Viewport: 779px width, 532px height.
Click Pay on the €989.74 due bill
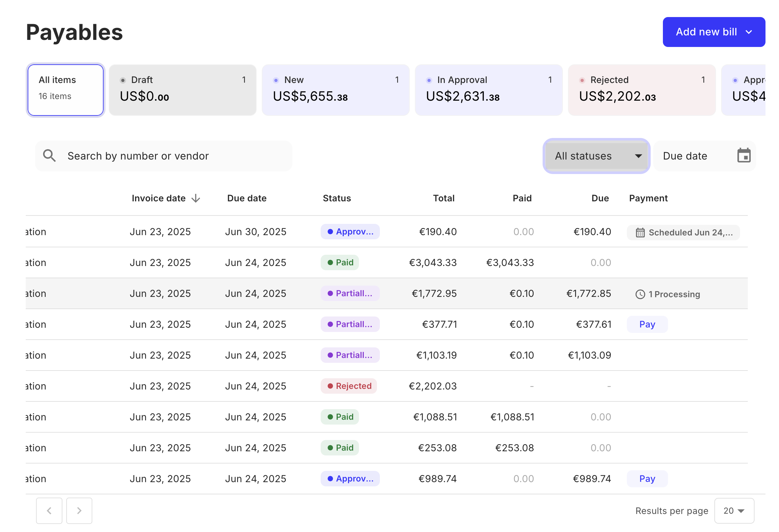click(x=647, y=479)
